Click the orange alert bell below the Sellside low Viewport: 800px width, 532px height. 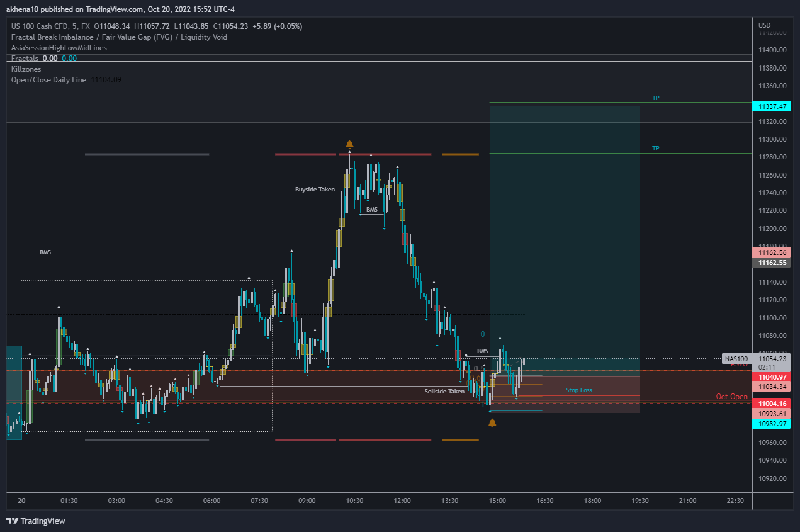[492, 422]
